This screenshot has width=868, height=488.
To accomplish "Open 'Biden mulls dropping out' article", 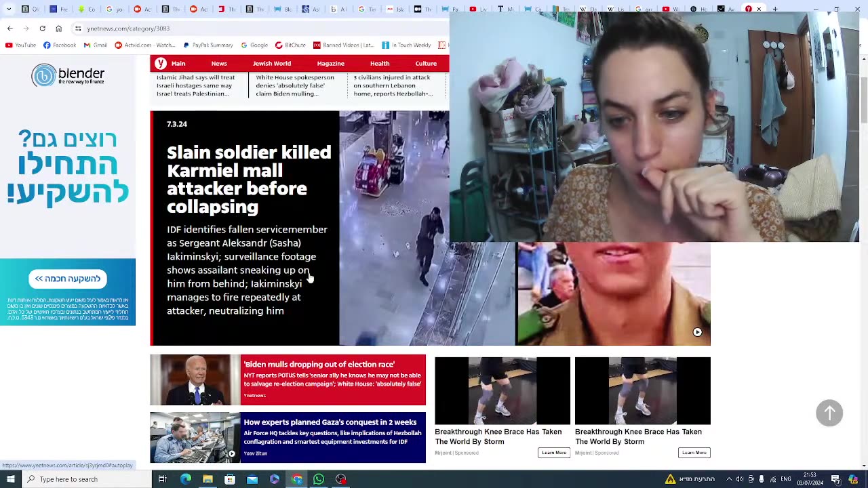I will [x=333, y=380].
